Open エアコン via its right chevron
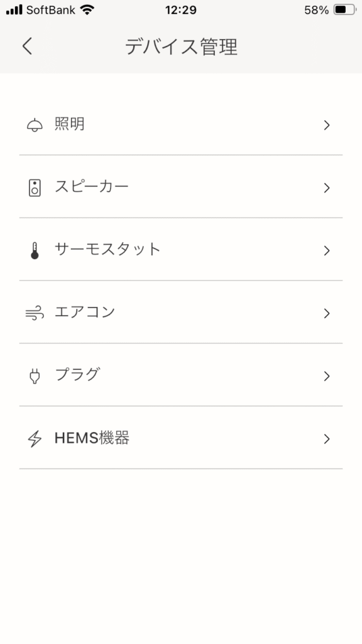The height and width of the screenshot is (644, 362). tap(327, 314)
